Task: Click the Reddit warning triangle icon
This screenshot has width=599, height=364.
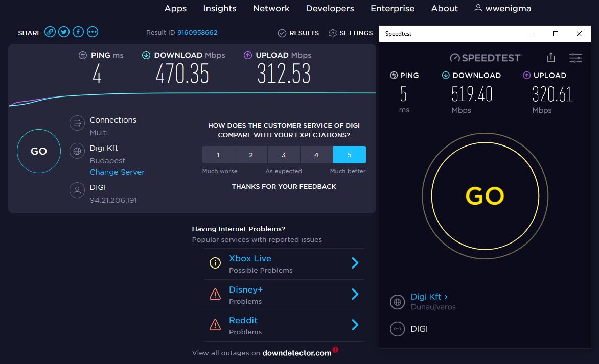Action: coord(215,325)
